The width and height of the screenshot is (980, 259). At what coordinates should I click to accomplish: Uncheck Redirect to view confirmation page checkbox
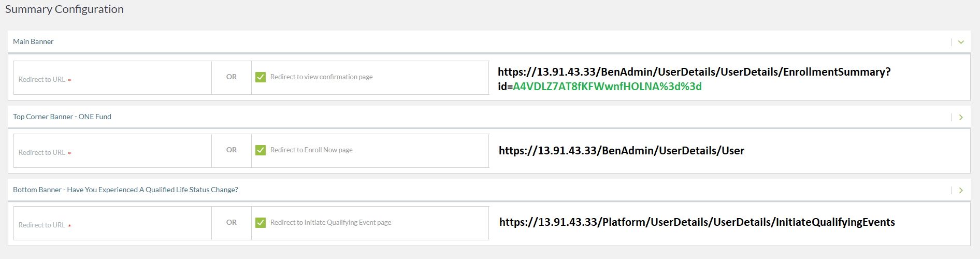(x=261, y=77)
